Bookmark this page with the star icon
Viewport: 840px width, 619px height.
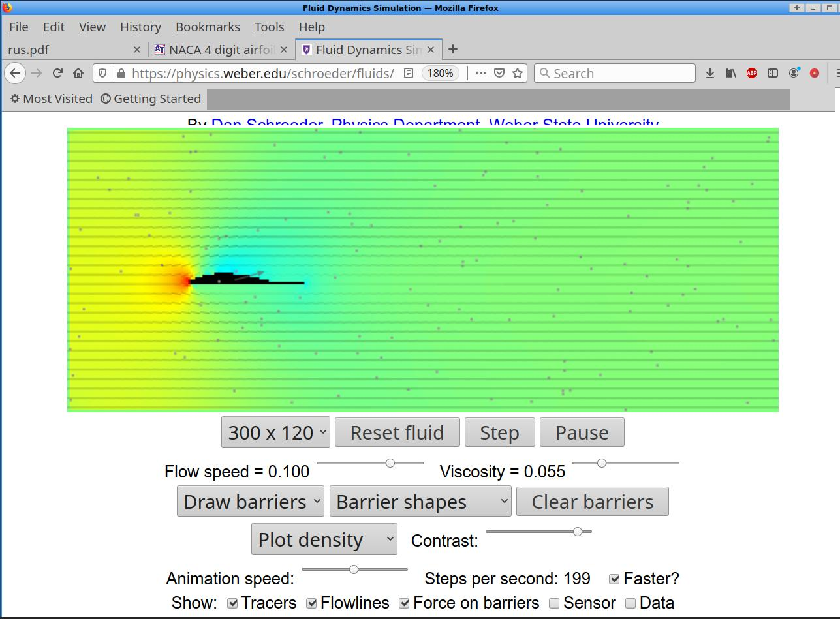[518, 73]
